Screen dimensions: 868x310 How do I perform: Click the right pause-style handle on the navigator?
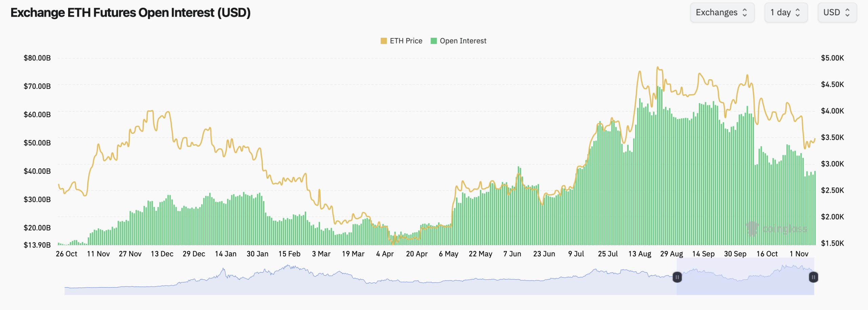[813, 277]
